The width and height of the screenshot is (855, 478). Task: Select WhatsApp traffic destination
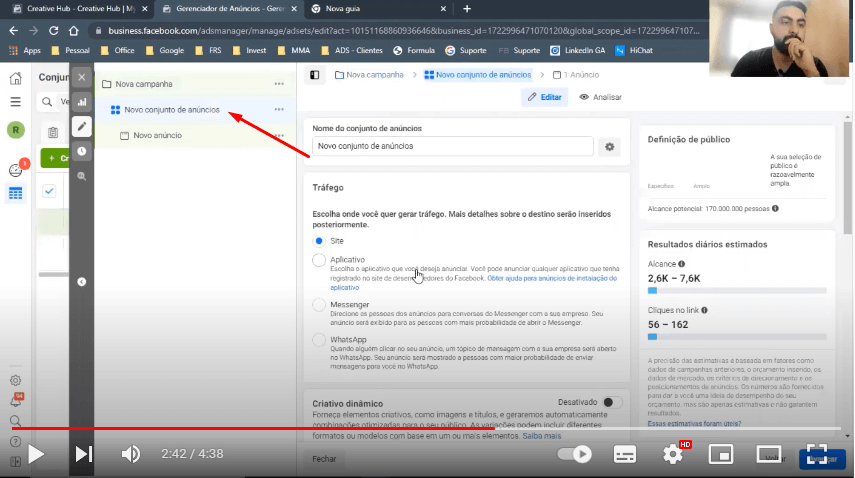coord(319,340)
